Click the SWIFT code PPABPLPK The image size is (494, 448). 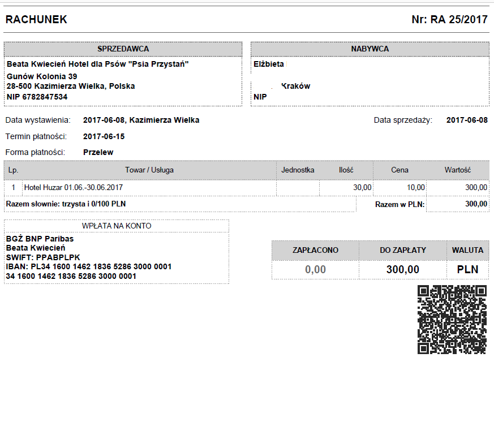point(45,257)
